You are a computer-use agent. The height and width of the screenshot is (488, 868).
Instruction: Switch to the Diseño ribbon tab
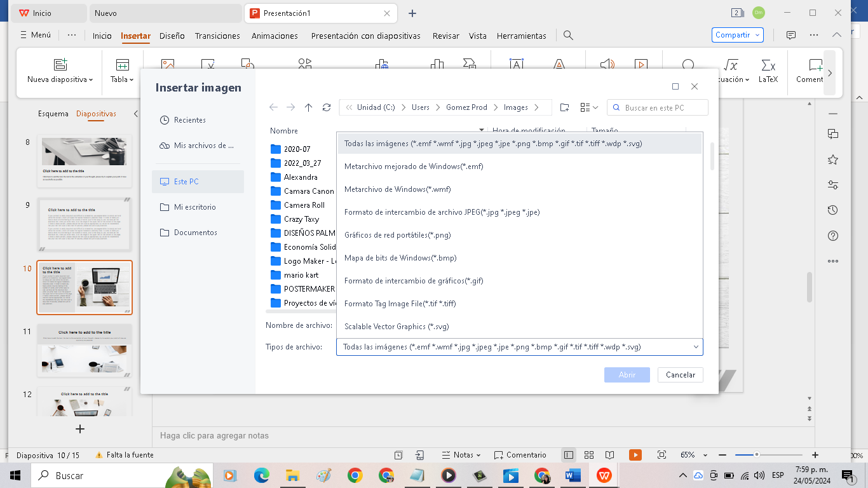tap(172, 36)
